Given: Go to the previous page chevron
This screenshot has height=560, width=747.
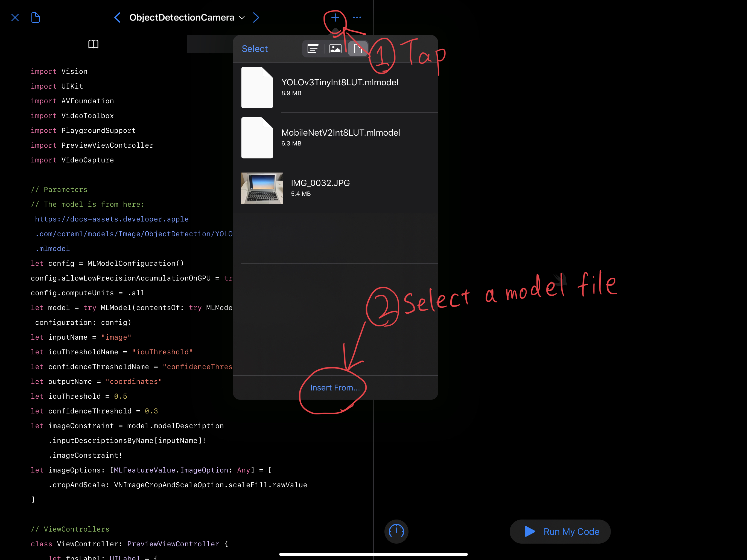Looking at the screenshot, I should [x=117, y=17].
